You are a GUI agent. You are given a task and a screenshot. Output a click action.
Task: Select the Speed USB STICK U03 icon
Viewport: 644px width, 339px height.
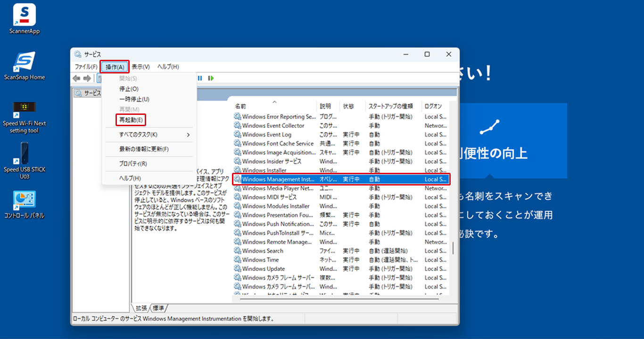click(x=25, y=154)
